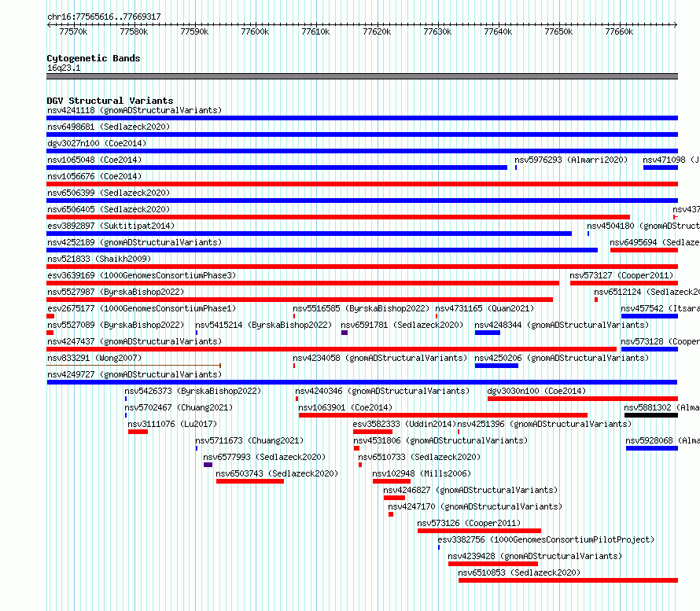700x611 pixels.
Task: Click the nsv1065048 (Coe2014) label
Action: point(94,160)
